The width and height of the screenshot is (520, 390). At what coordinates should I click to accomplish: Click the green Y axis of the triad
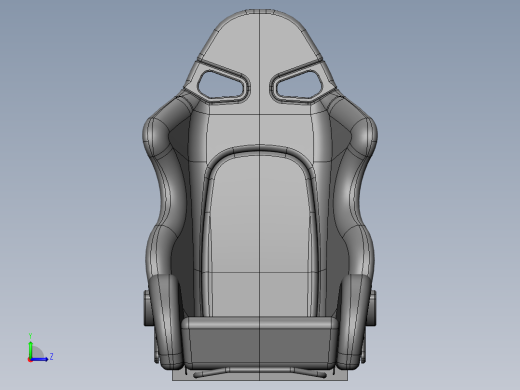click(x=31, y=349)
